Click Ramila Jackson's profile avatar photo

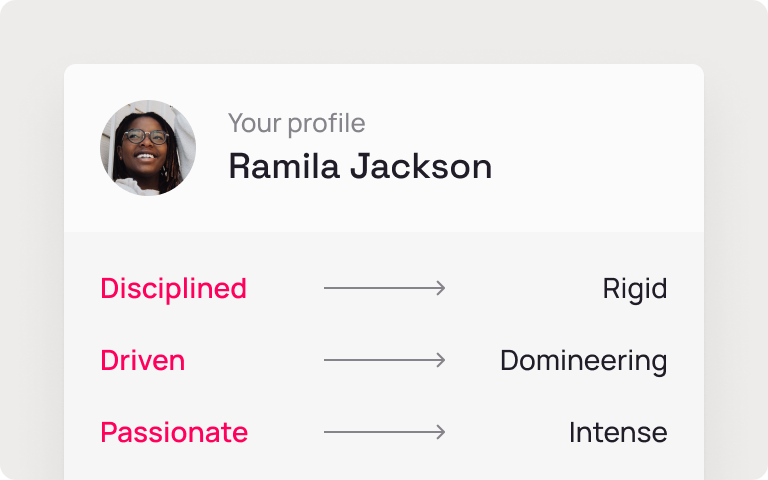click(148, 148)
